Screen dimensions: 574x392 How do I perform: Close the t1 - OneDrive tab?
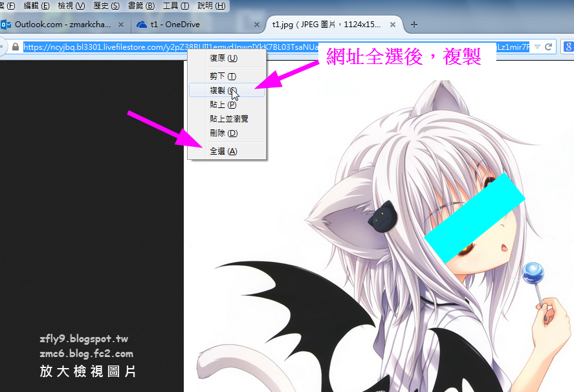(257, 25)
